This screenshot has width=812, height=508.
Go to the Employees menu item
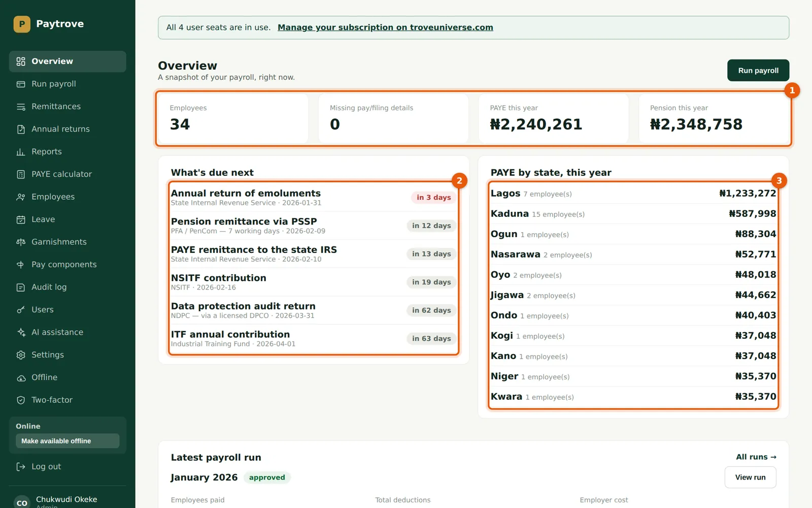pos(67,197)
